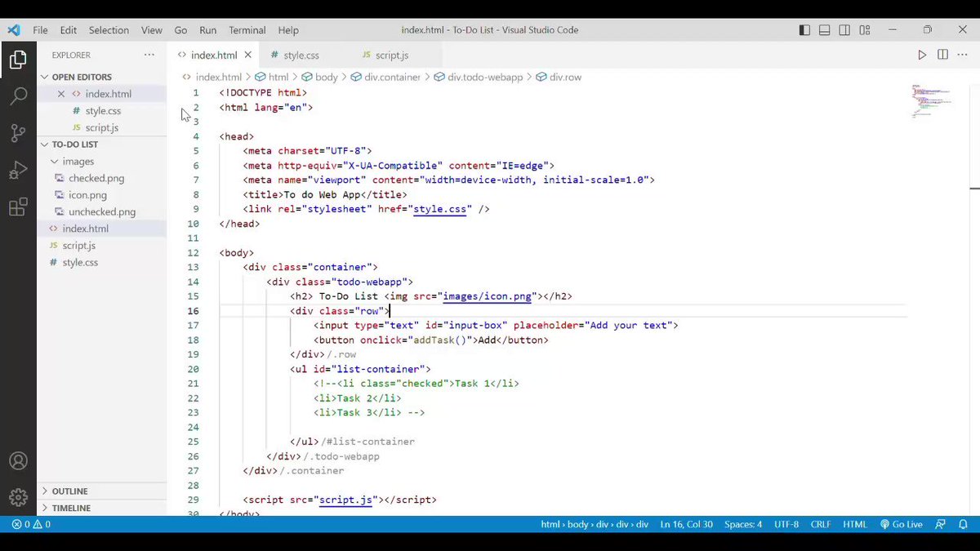
Task: Open the Extensions view
Action: pos(18,207)
